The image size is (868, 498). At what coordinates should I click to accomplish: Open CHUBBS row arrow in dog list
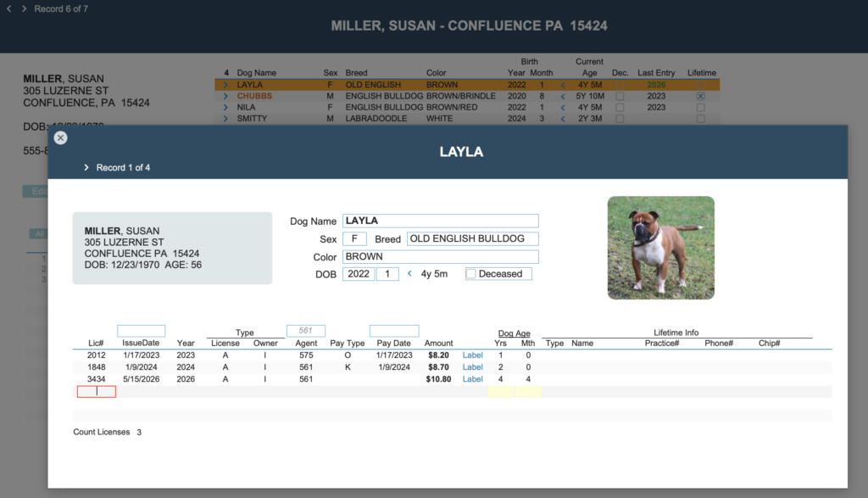tap(225, 96)
